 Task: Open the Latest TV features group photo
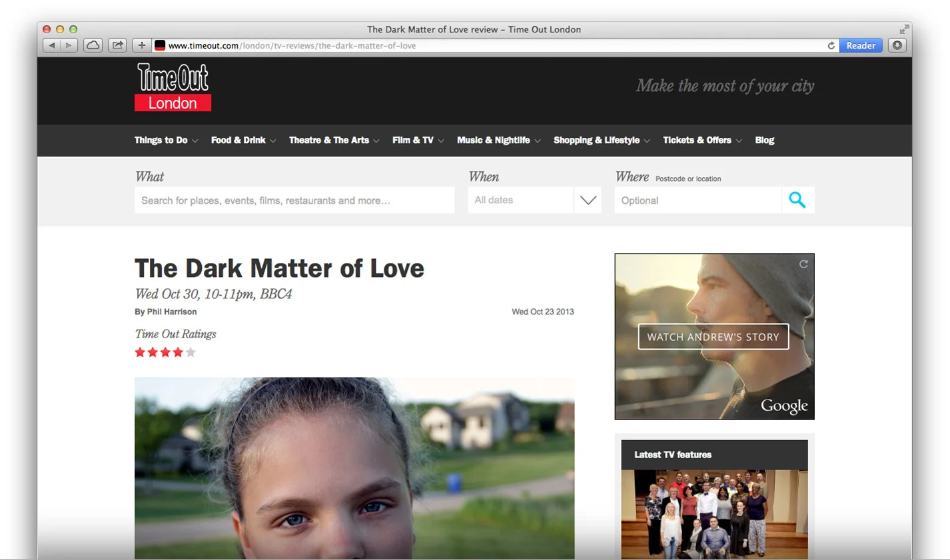(714, 515)
